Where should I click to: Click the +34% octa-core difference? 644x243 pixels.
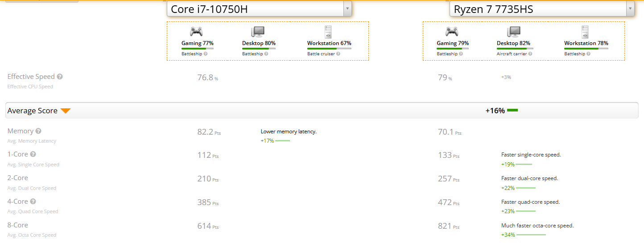click(x=508, y=235)
